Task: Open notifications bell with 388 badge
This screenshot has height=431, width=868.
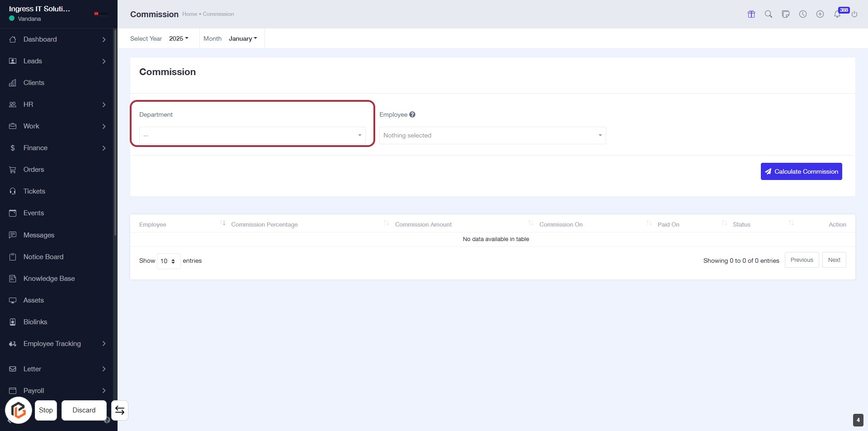Action: pos(837,14)
